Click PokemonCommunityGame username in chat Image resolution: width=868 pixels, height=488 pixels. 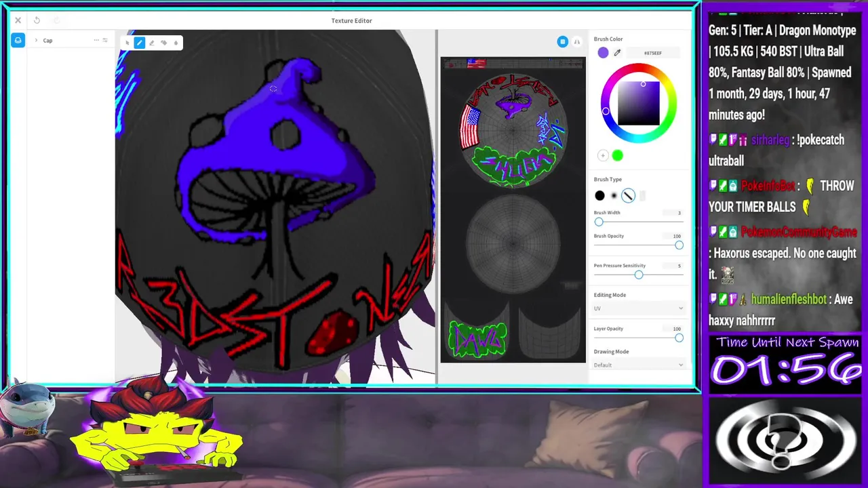click(799, 232)
